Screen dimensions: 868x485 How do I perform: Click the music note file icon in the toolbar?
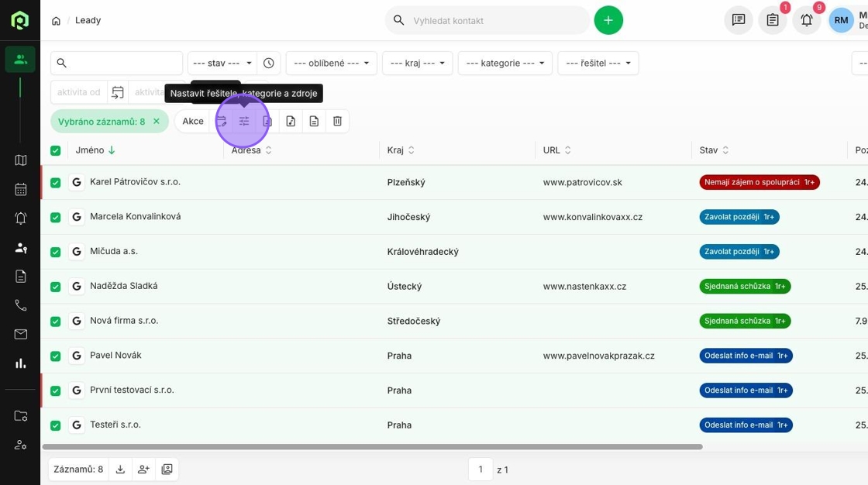click(x=291, y=121)
